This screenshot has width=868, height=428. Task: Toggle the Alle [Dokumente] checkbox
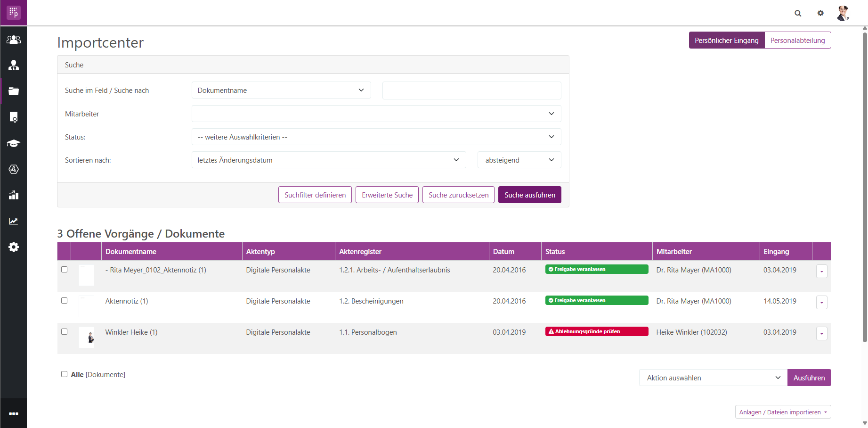pos(65,374)
